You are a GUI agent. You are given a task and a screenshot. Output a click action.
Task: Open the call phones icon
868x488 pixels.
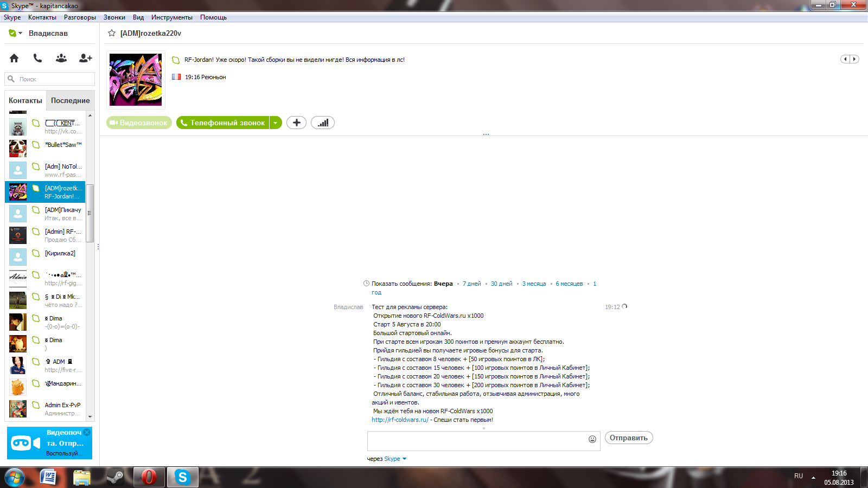[37, 58]
